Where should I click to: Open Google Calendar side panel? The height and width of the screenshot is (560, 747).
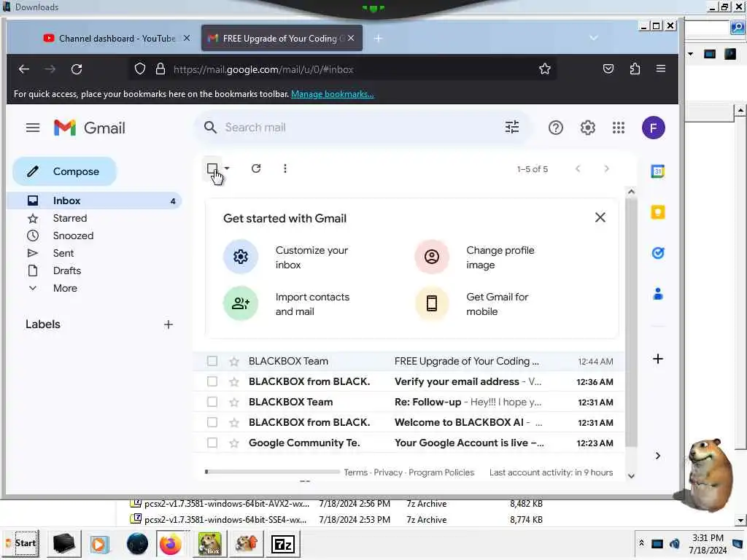tap(657, 171)
